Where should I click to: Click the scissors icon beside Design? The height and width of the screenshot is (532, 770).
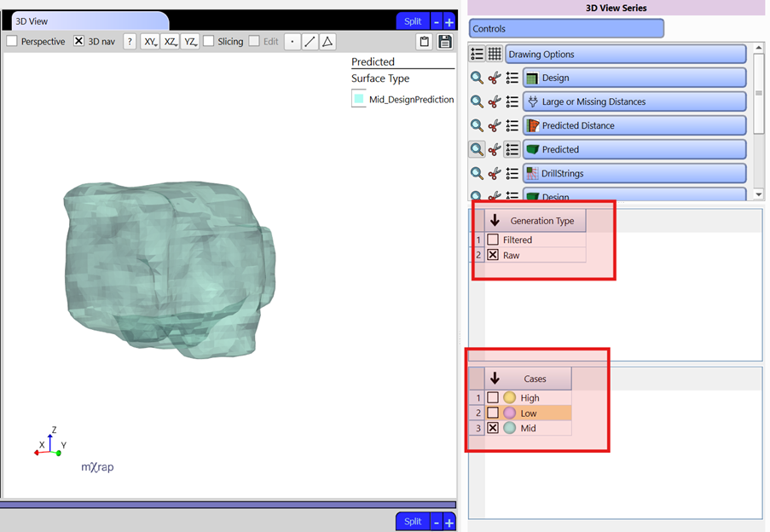[495, 78]
